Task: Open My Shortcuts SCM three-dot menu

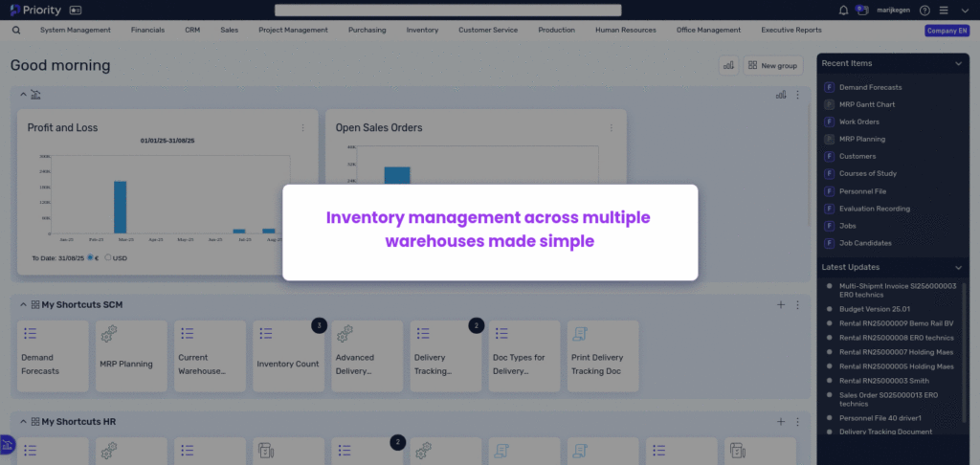Action: 797,305
